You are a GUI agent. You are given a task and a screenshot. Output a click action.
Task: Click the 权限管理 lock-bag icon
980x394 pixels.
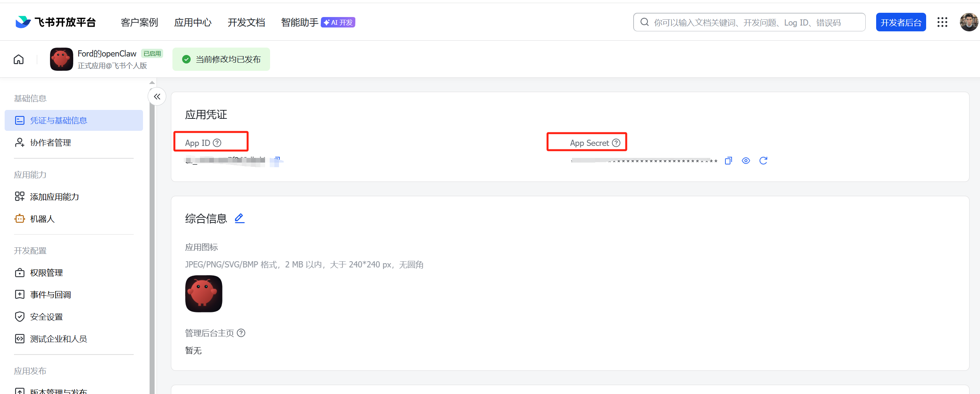click(x=19, y=273)
